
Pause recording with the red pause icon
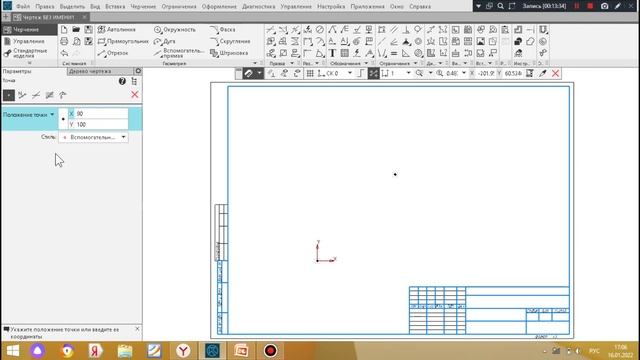tap(577, 6)
